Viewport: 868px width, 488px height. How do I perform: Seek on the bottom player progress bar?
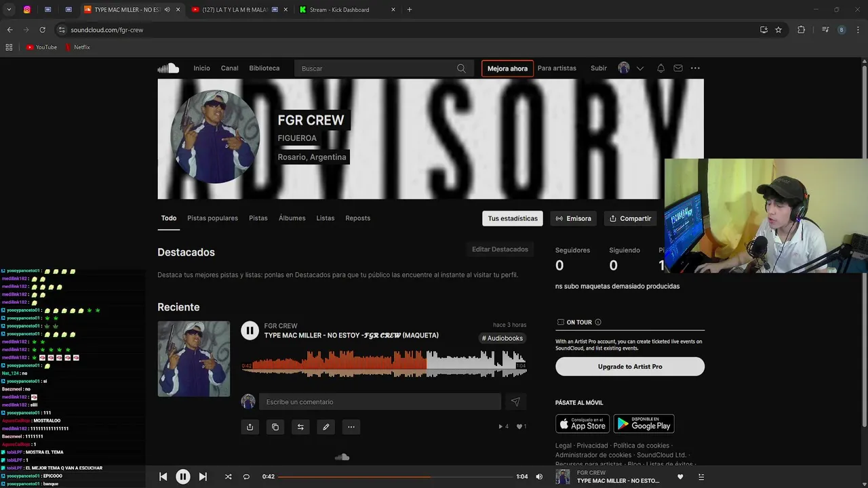[x=395, y=476]
